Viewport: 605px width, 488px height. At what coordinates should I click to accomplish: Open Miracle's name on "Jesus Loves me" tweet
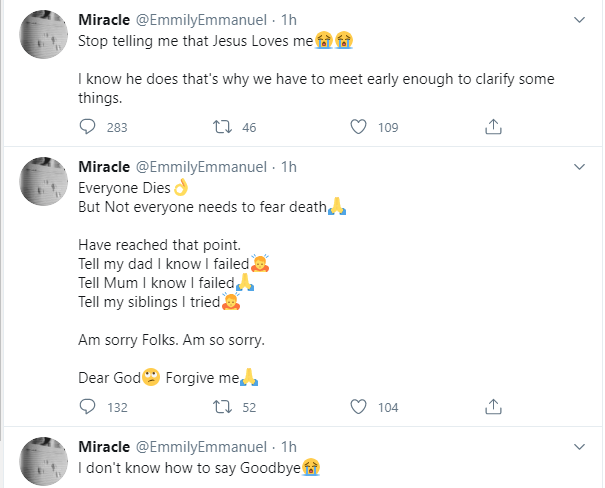tap(103, 19)
